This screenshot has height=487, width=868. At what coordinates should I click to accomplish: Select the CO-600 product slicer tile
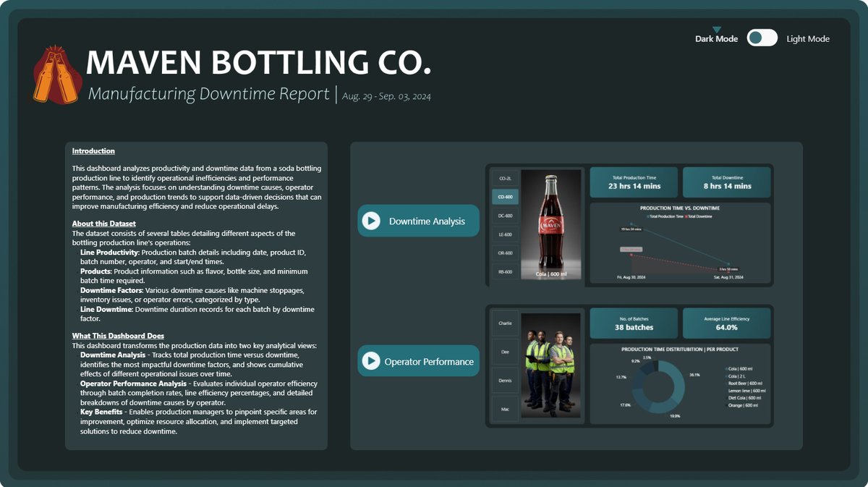(503, 197)
